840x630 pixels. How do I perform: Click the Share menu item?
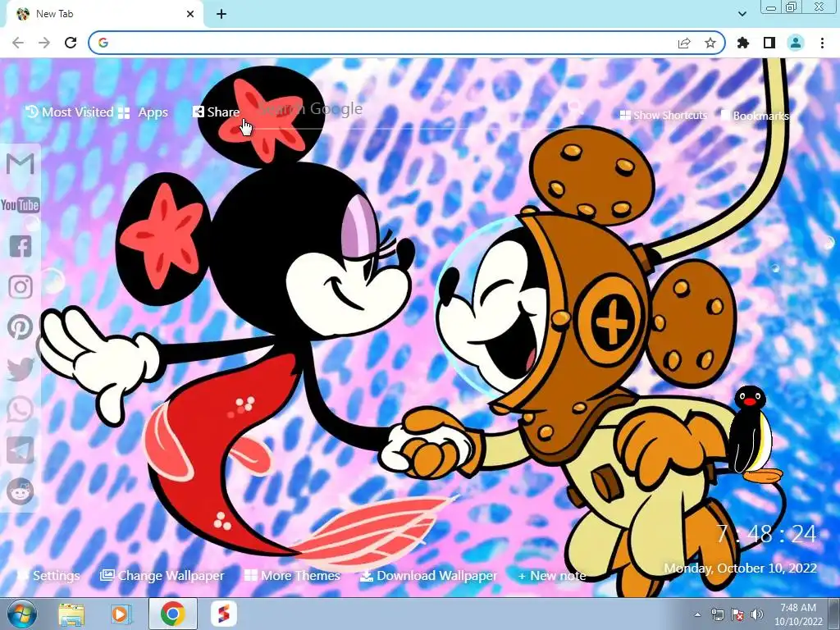216,112
